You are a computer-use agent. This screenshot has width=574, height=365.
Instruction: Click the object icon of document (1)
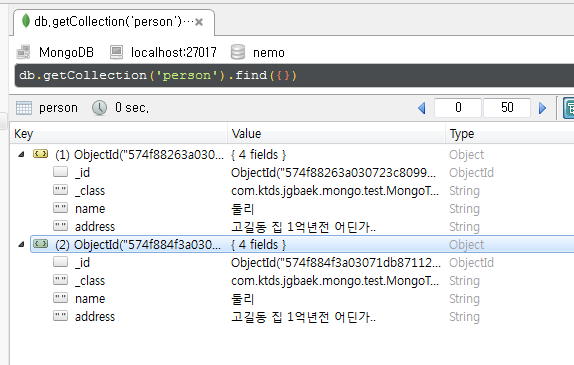[40, 154]
